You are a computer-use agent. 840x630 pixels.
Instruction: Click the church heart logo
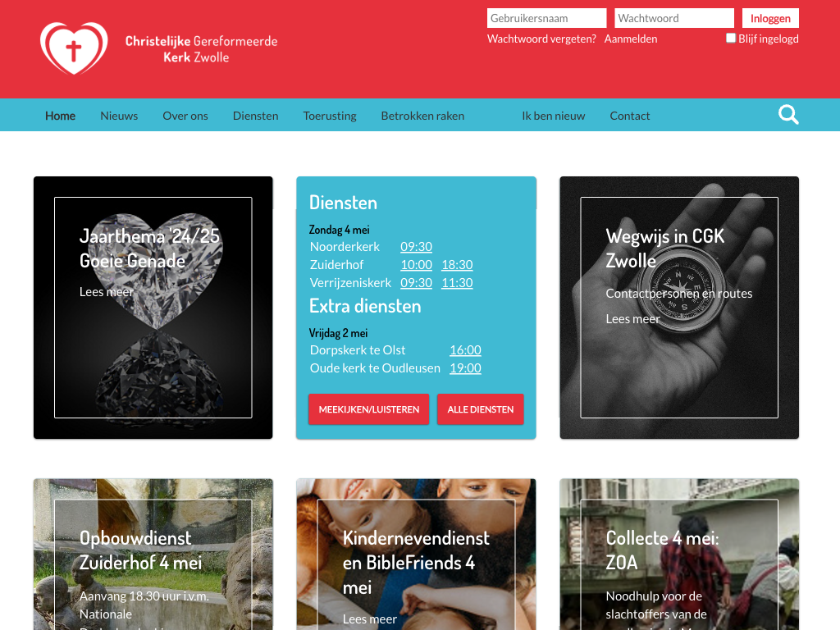(74, 48)
